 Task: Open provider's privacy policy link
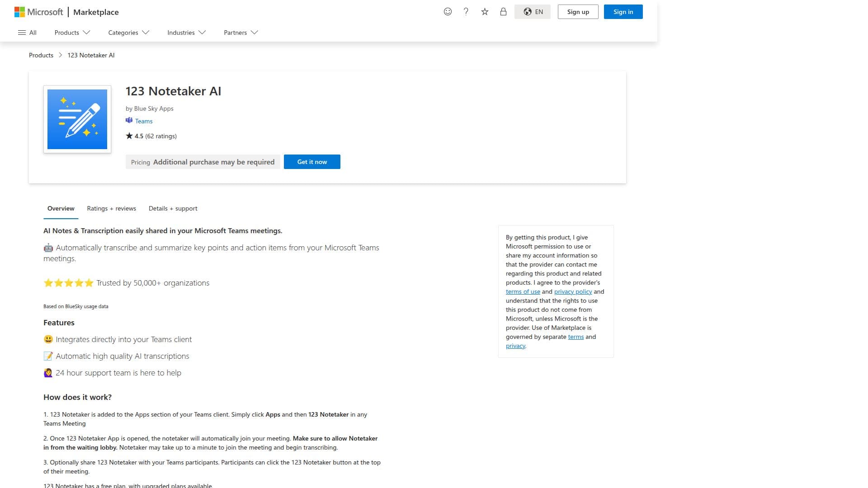tap(573, 291)
